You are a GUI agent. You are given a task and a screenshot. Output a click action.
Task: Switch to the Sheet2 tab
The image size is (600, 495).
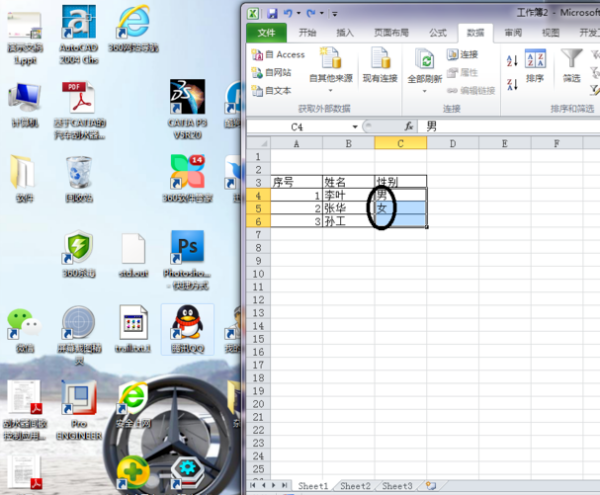[x=355, y=486]
